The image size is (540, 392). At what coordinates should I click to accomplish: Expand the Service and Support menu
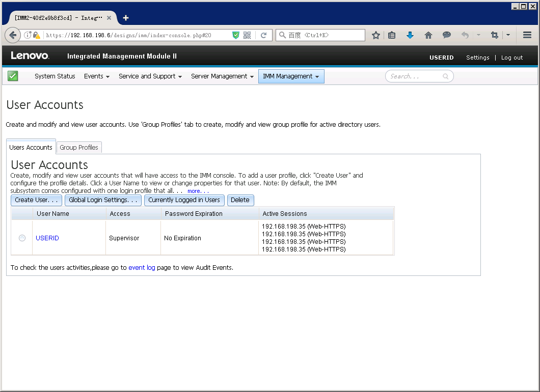[150, 76]
